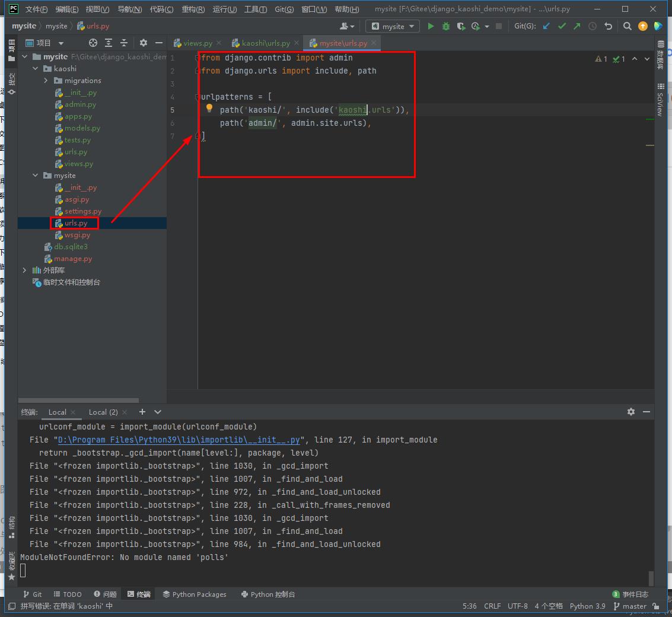
Task: Expand the External Libraries node (外部库)
Action: [x=25, y=270]
